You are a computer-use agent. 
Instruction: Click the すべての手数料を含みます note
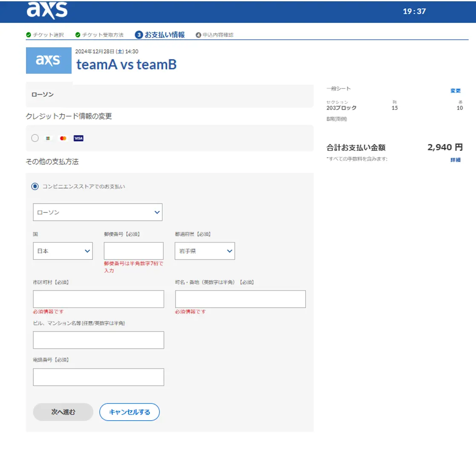click(x=357, y=159)
